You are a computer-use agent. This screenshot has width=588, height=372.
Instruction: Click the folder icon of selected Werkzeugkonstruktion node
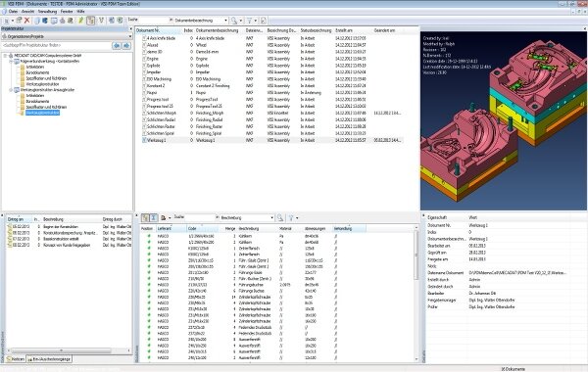[x=23, y=113]
